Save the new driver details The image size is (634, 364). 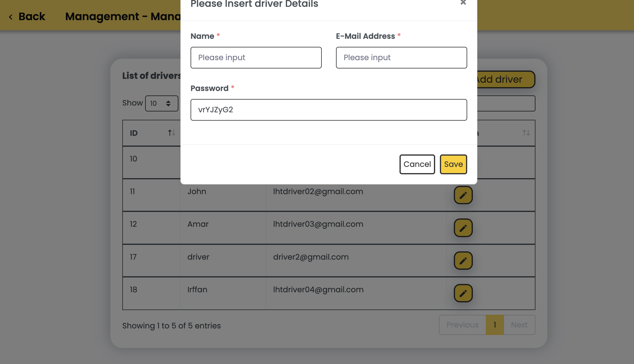(453, 164)
